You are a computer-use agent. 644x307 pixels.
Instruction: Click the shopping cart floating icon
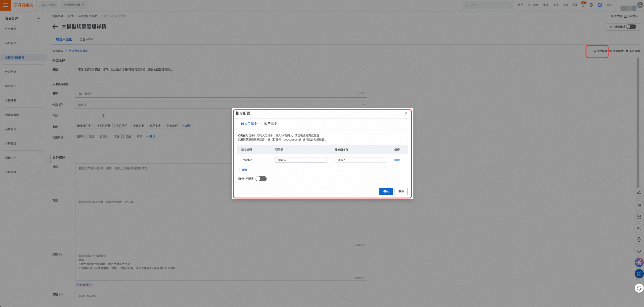click(639, 206)
